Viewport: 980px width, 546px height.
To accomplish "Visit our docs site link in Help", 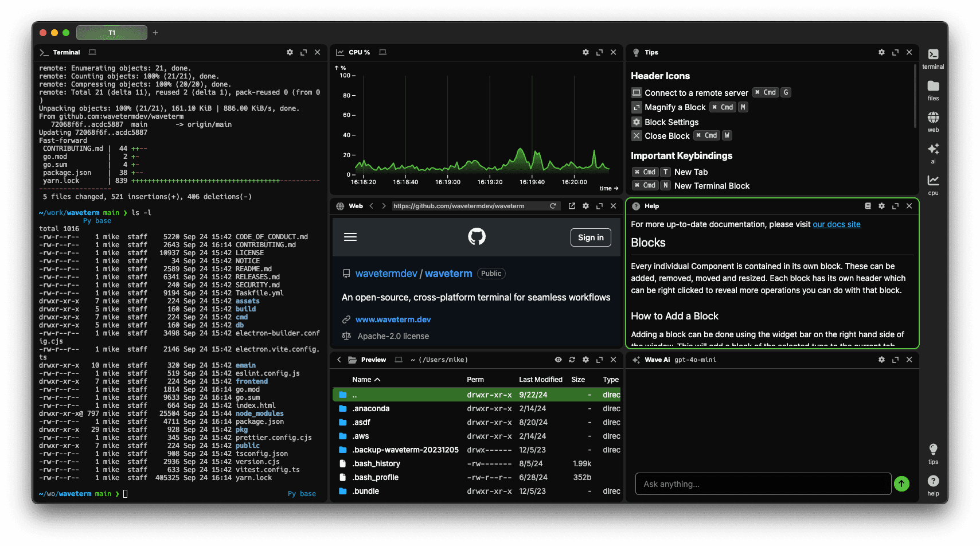I will pyautogui.click(x=836, y=224).
